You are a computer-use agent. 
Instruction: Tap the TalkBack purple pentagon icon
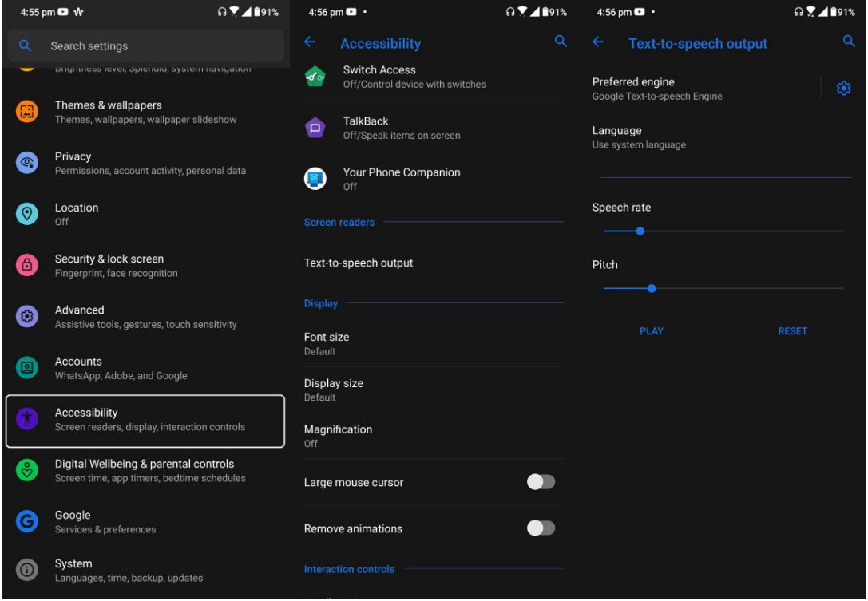[315, 128]
